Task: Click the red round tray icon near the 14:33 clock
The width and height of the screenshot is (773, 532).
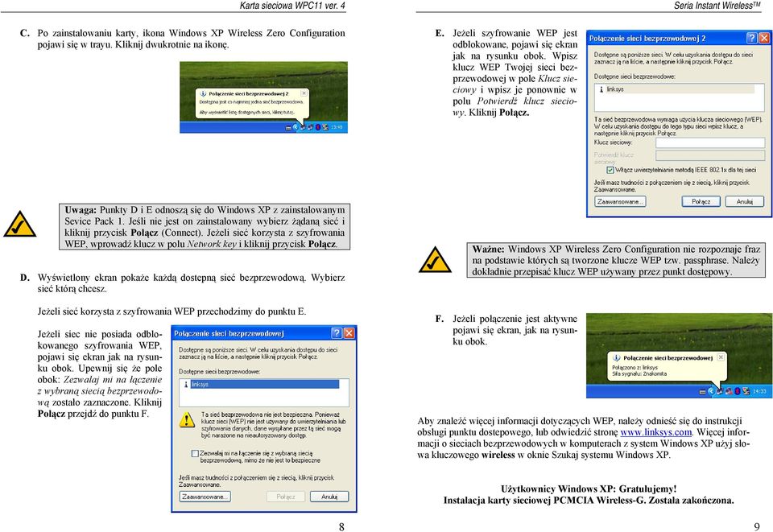Action: tap(738, 392)
